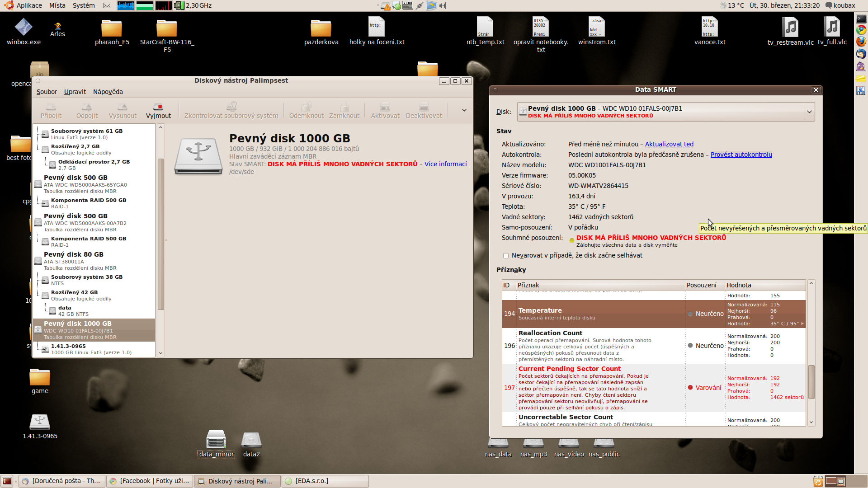Select Pevný disk 80 GB in device list
The width and height of the screenshot is (868, 488).
click(x=94, y=261)
